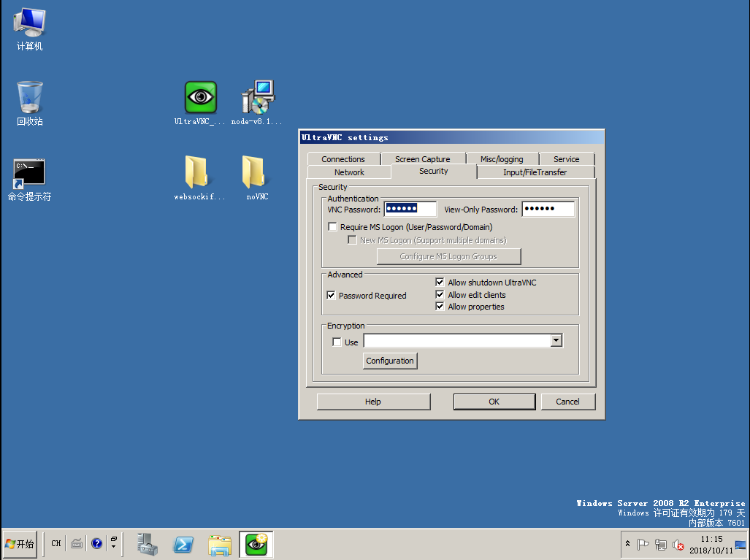This screenshot has width=750, height=560.
Task: Switch to the Connections tab
Action: point(343,158)
